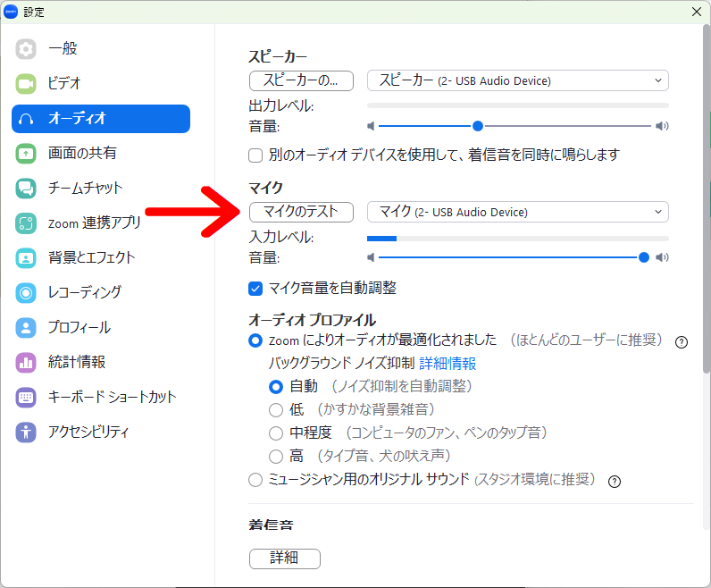The image size is (711, 588).
Task: Click the 画面の共有 share-screen icon
Action: coord(26,154)
